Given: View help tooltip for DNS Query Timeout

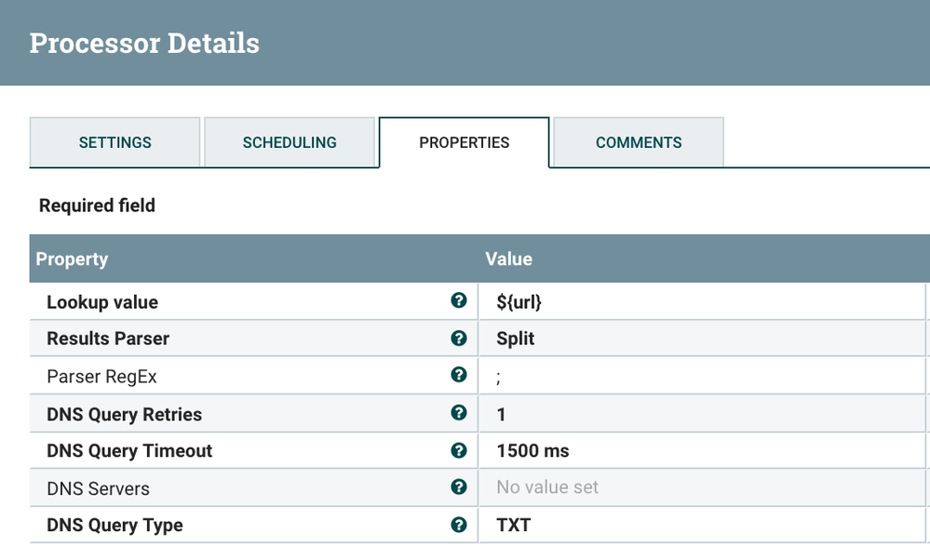Looking at the screenshot, I should [458, 450].
